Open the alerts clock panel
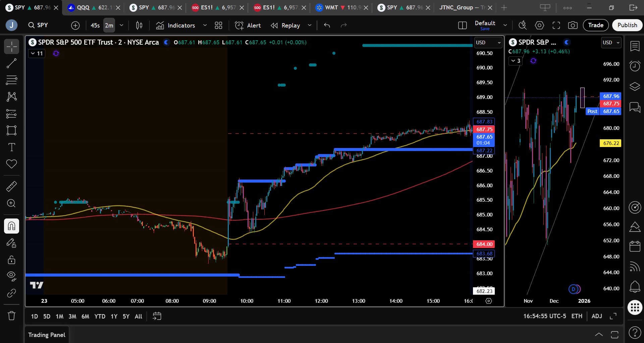This screenshot has height=343, width=644. point(635,66)
